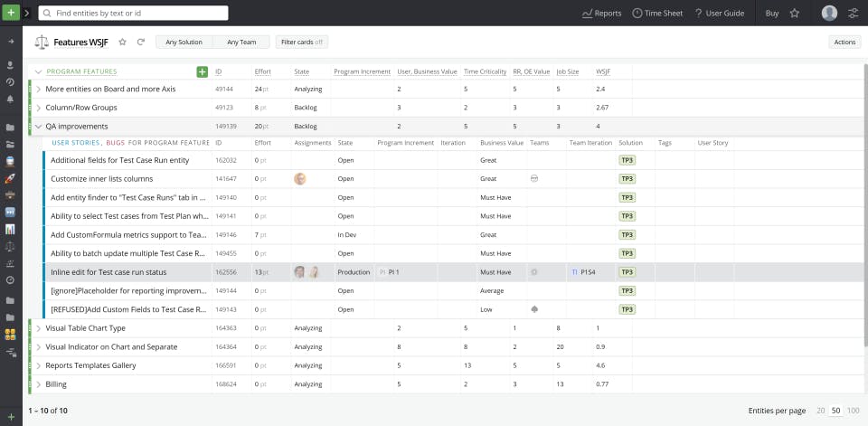Click the Actions button
Screen dimensions: 868x426
point(844,43)
